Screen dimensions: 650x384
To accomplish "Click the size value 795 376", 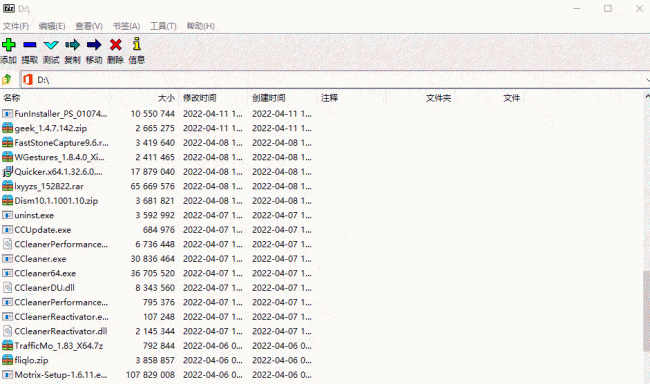I will (159, 302).
